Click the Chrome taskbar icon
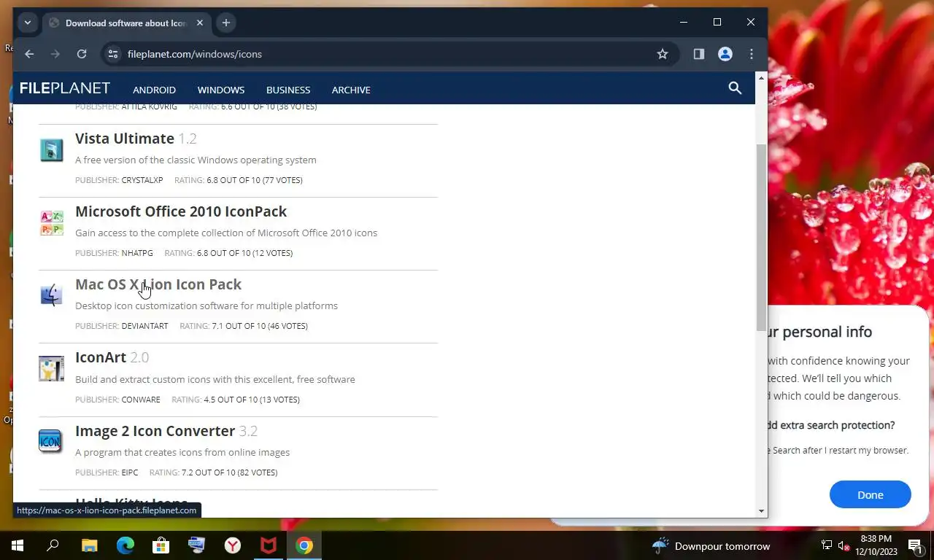The height and width of the screenshot is (560, 934). click(x=304, y=545)
